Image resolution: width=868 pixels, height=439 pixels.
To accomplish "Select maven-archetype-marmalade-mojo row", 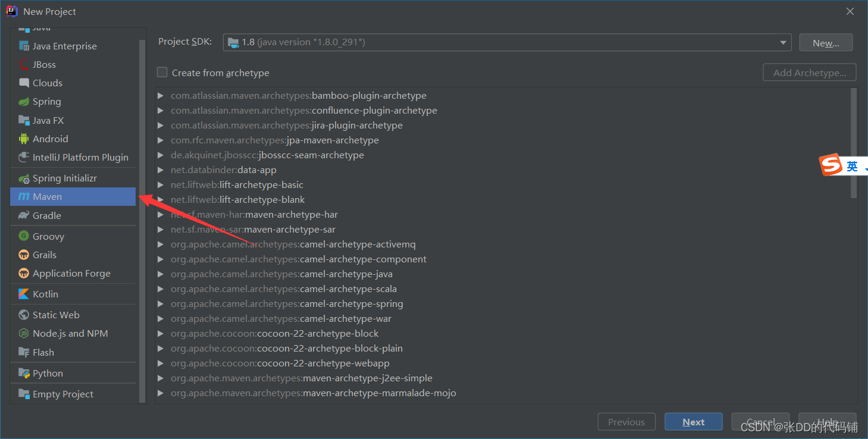I will coord(503,393).
